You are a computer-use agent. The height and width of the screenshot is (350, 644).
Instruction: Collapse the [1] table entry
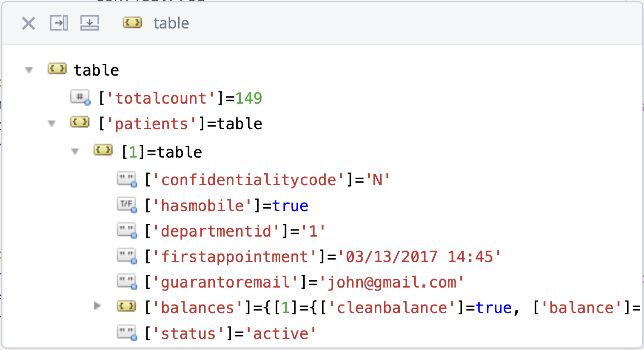(75, 152)
